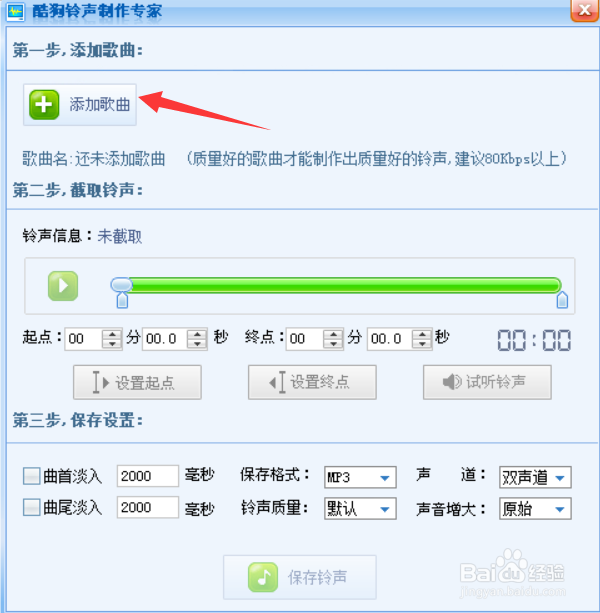Click the green progress slider handle
Screen dimensions: 600x613
(122, 285)
